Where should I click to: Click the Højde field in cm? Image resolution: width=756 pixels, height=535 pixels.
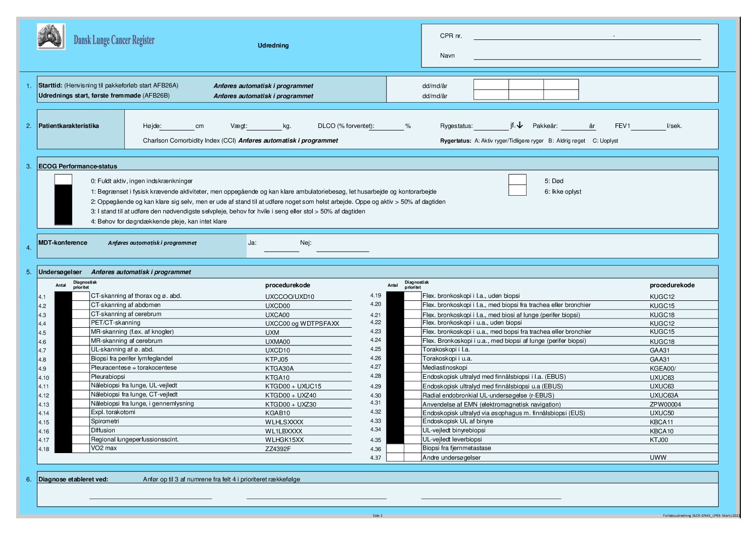178,126
